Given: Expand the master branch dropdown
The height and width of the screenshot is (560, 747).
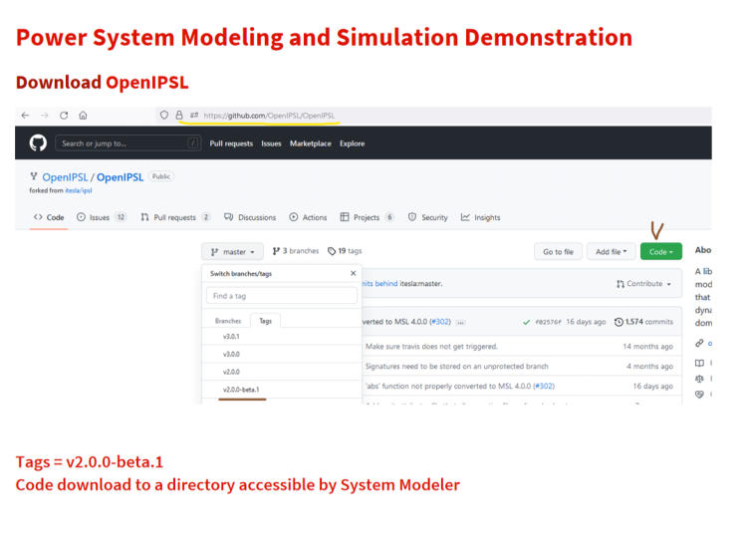Looking at the screenshot, I should click(x=232, y=252).
